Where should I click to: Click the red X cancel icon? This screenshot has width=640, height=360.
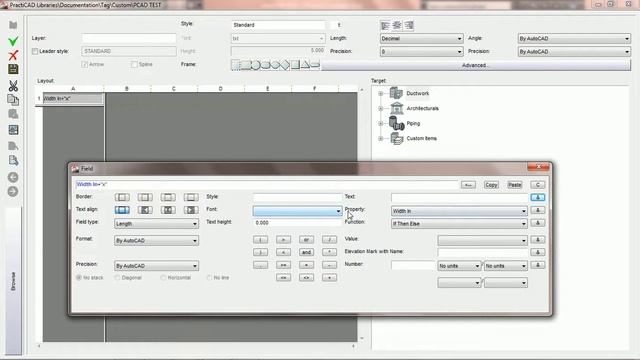click(13, 55)
